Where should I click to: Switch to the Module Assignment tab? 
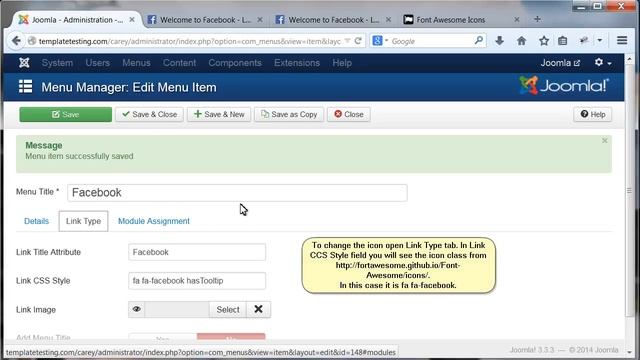tap(154, 221)
